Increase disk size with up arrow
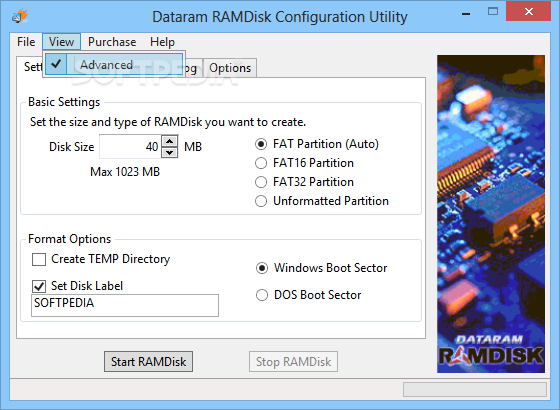The height and width of the screenshot is (410, 560). click(170, 141)
